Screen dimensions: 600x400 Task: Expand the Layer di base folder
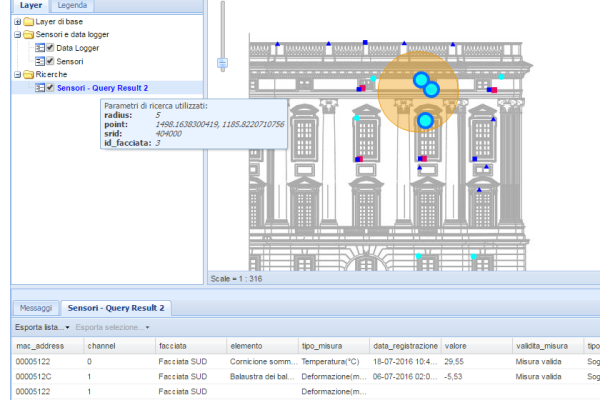click(x=17, y=21)
